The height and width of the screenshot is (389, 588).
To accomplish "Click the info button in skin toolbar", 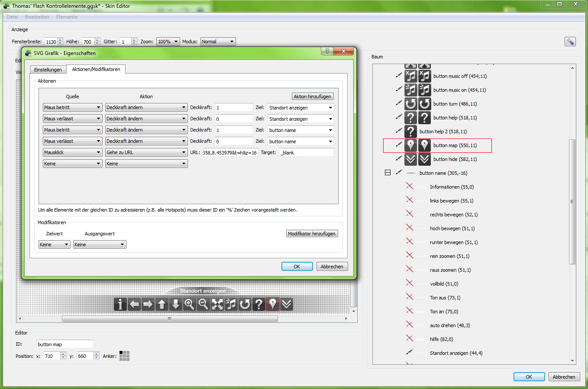I will [120, 304].
